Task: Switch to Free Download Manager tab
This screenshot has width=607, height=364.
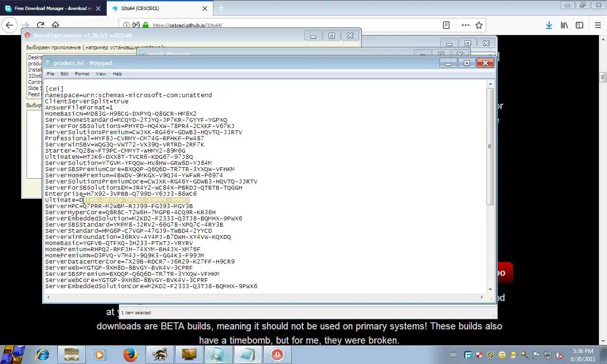Action: coord(53,8)
